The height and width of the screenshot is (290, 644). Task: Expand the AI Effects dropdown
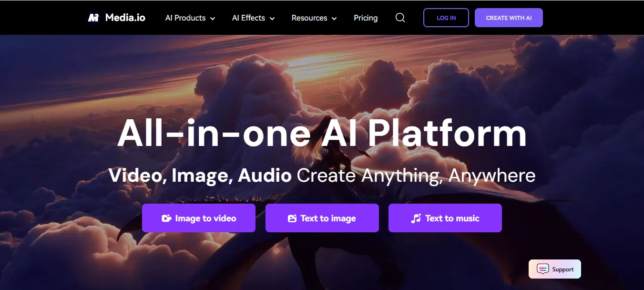[254, 18]
